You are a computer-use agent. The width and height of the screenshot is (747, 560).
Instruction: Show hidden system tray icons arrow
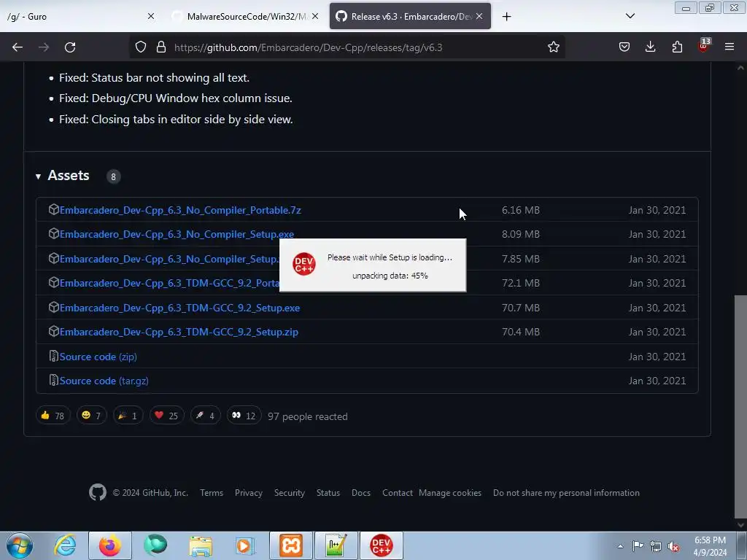[620, 546]
